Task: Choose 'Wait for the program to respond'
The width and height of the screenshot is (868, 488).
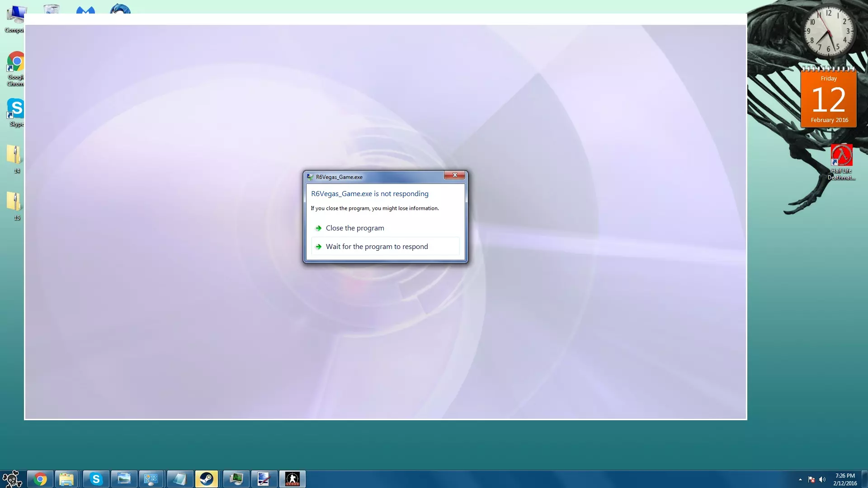Action: (x=377, y=247)
